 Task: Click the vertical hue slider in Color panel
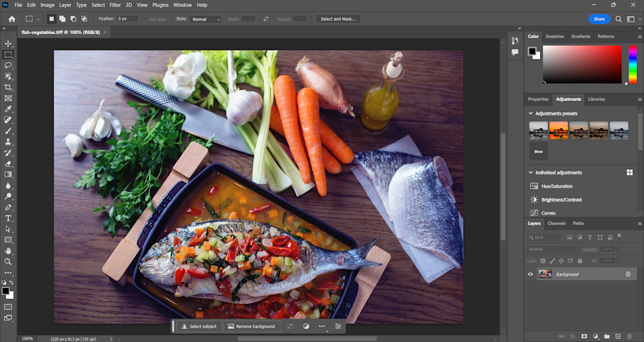[x=632, y=64]
